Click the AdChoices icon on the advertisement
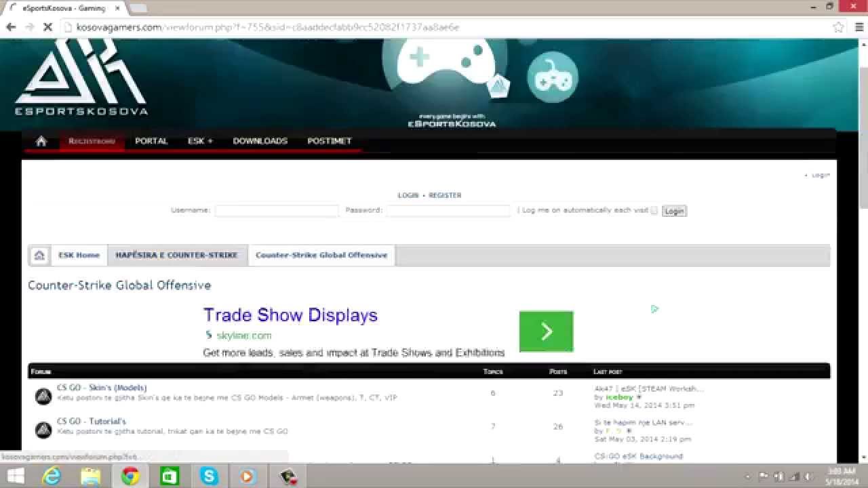The width and height of the screenshot is (868, 488). 654,309
